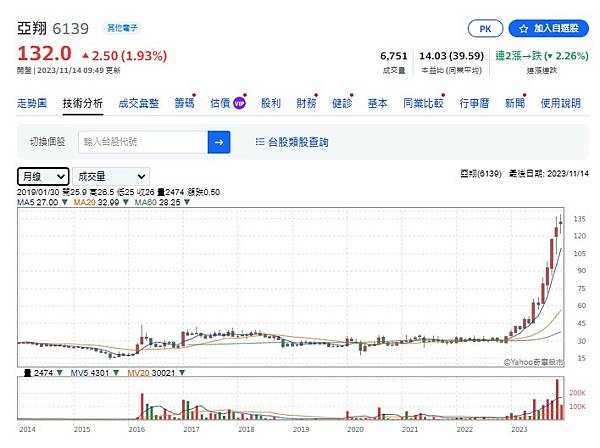Open 同業比較 tab

click(x=423, y=103)
